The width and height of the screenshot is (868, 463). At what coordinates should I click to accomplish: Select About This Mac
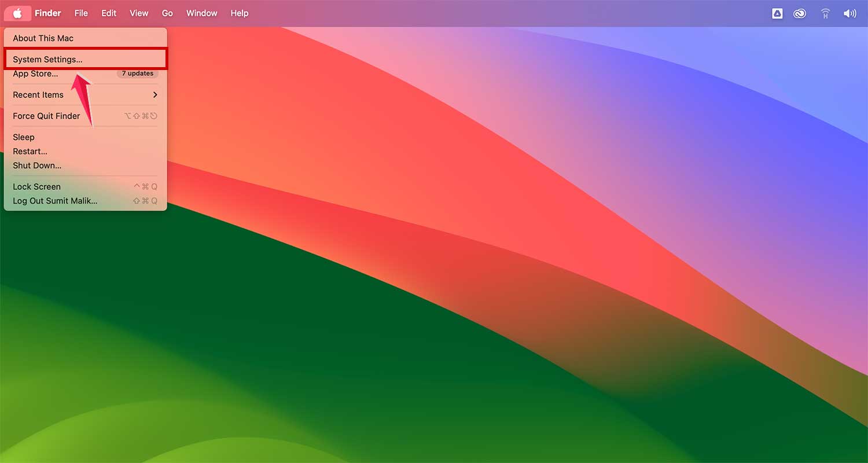[x=43, y=38]
